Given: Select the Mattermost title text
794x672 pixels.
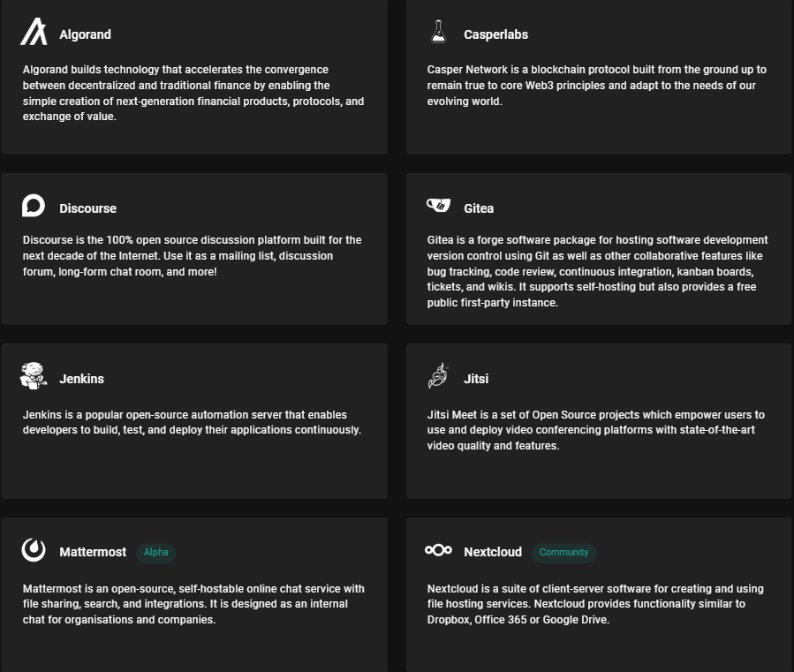Looking at the screenshot, I should (x=92, y=552).
